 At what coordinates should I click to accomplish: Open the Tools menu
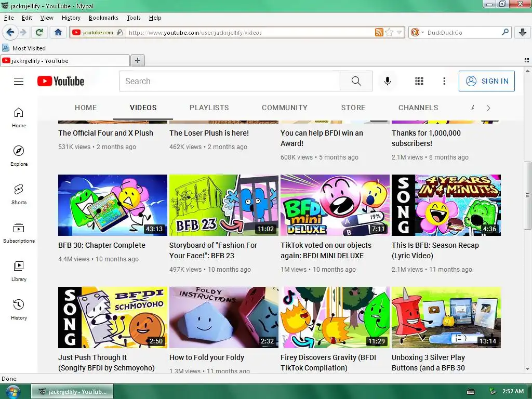tap(134, 18)
